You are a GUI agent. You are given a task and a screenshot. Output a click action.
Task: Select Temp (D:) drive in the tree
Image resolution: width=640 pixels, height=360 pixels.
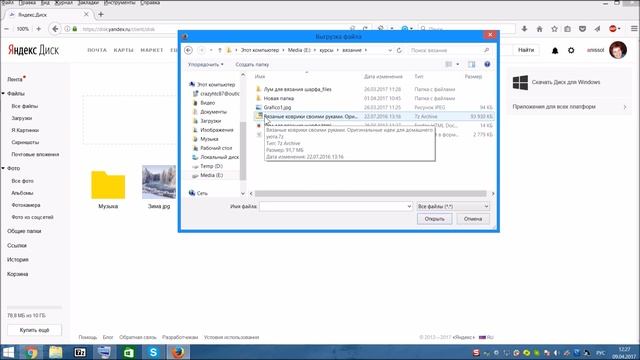(211, 166)
